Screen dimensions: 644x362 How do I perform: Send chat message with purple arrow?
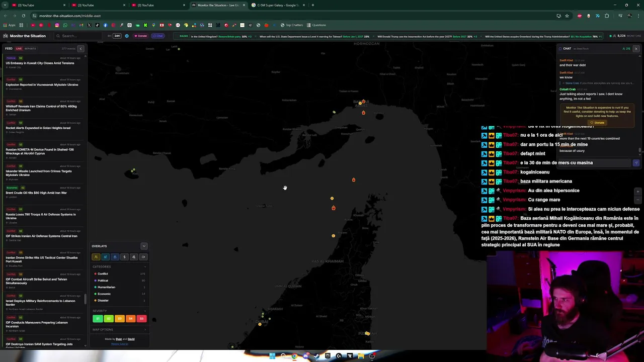(636, 163)
